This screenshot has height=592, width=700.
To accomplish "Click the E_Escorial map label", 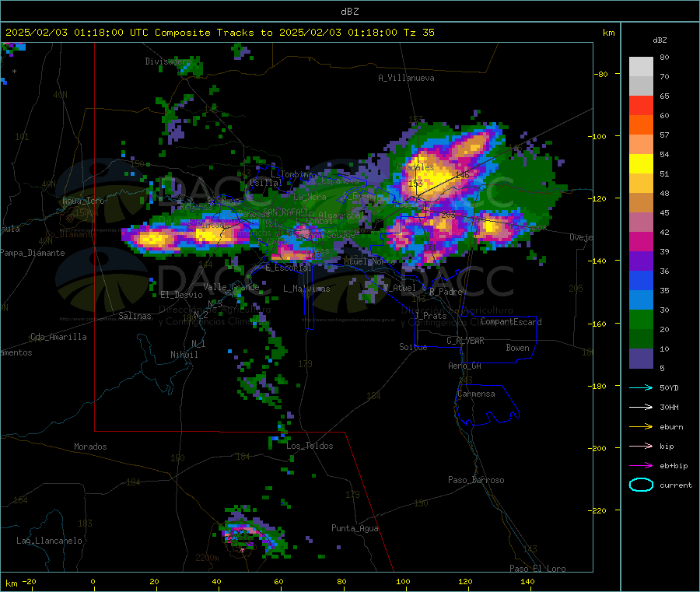I will pos(289,268).
